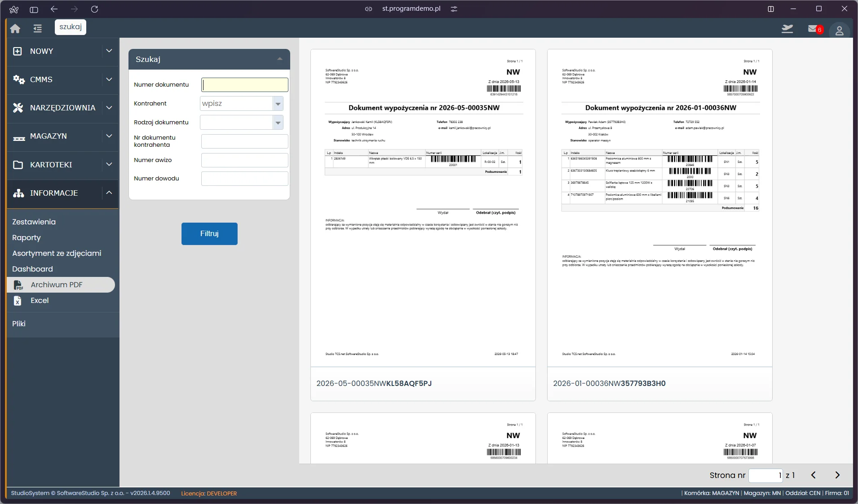Focus the Numer dokumentu field
The height and width of the screenshot is (504, 858).
tap(245, 85)
